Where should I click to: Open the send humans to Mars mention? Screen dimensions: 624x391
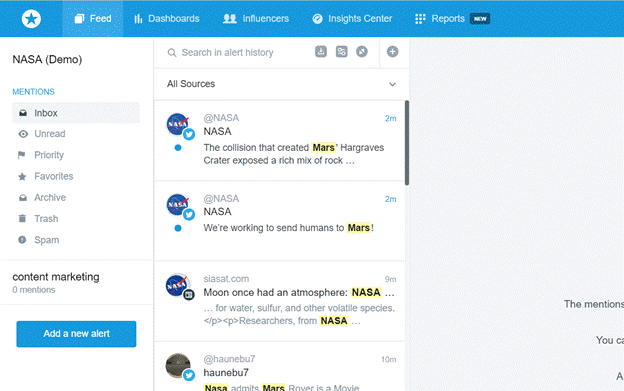279,221
